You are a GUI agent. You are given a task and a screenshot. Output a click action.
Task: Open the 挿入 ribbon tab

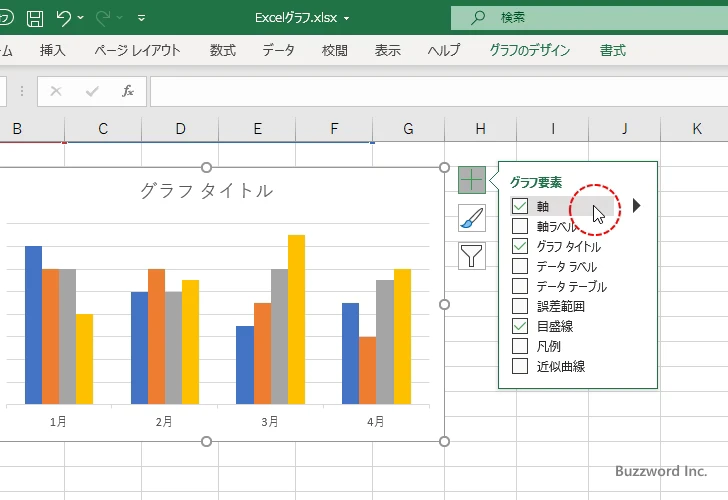pyautogui.click(x=52, y=50)
